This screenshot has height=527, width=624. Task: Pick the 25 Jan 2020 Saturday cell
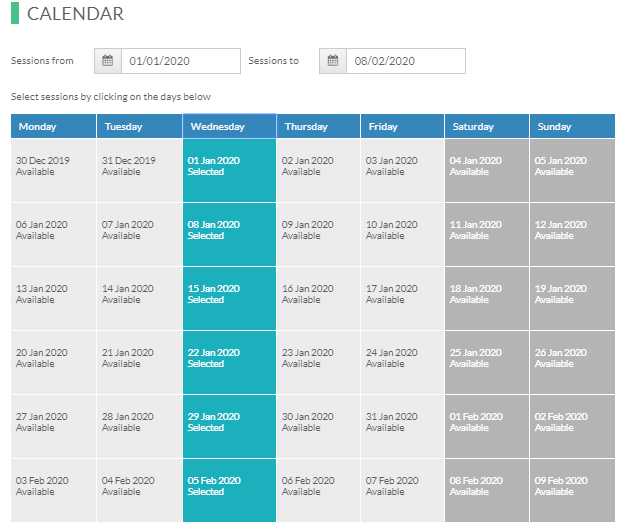point(487,363)
